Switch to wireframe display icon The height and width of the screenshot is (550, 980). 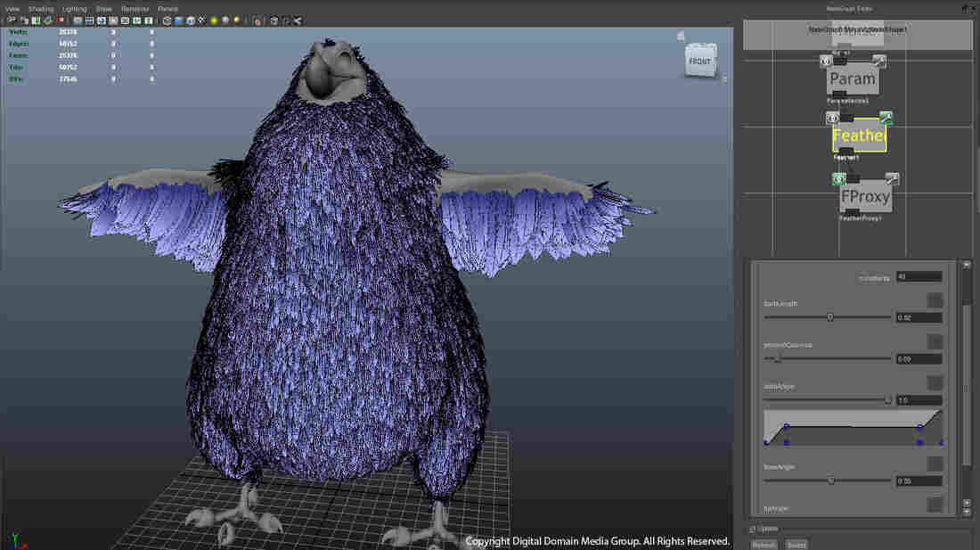pos(167,21)
